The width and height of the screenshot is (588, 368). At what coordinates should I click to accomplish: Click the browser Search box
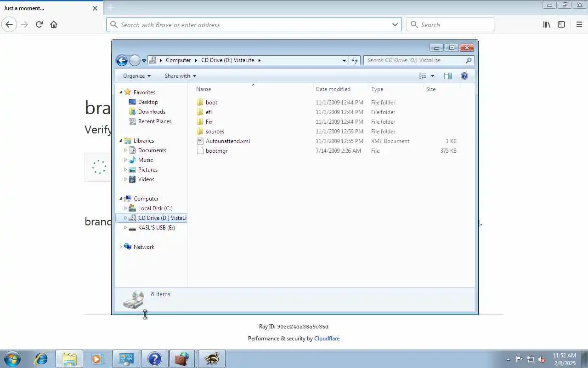point(450,25)
